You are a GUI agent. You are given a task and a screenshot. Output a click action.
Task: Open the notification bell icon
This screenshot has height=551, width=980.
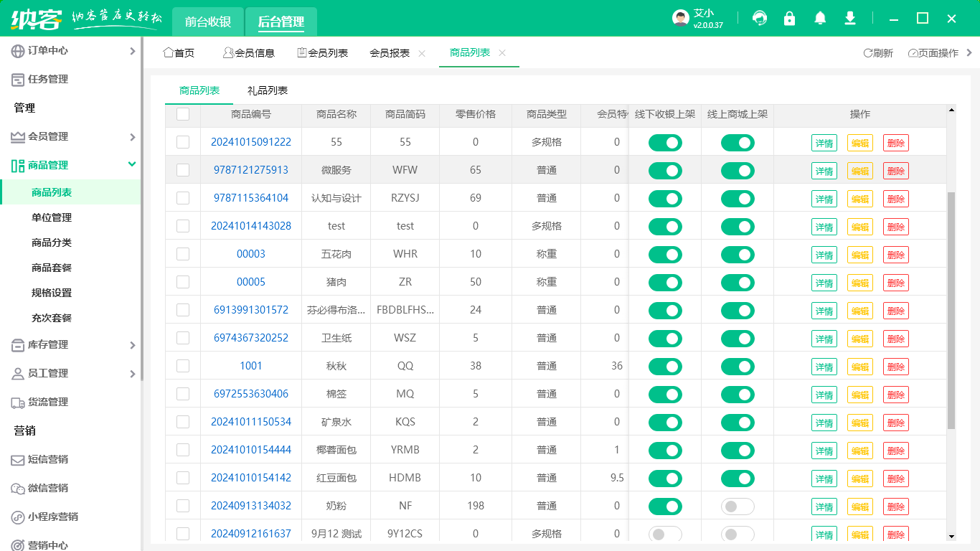click(x=819, y=18)
